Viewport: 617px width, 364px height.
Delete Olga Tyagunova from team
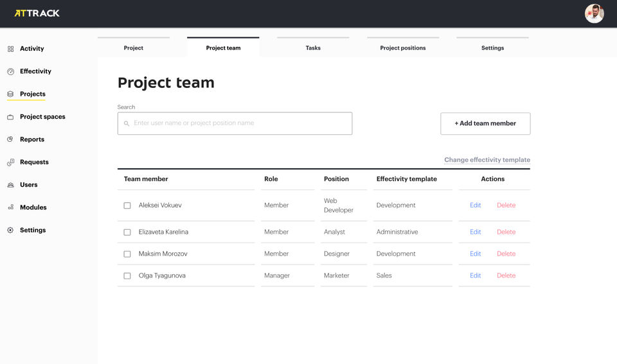(x=506, y=275)
